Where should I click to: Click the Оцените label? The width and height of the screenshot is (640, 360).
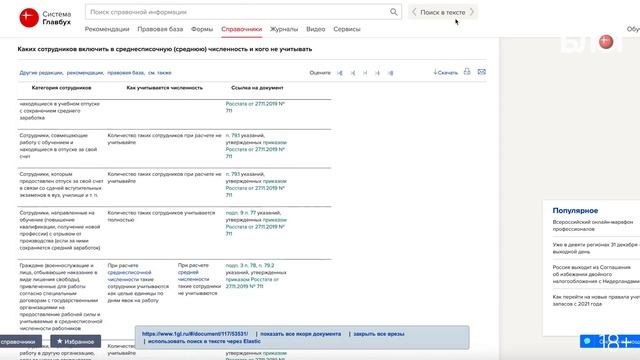tap(320, 73)
